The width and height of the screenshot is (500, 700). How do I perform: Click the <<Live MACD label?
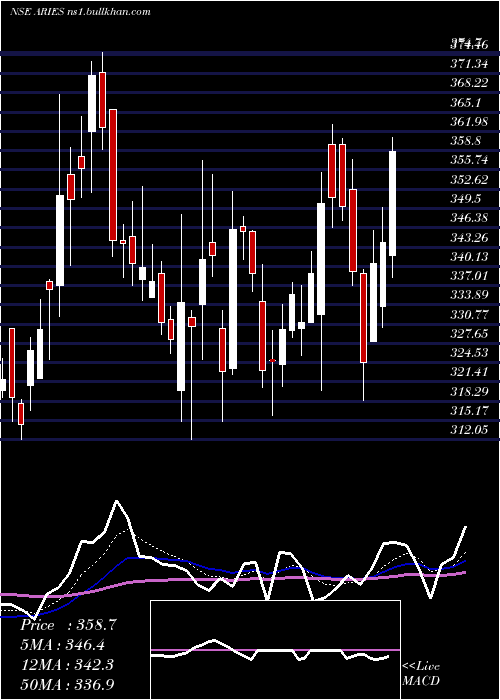421,673
